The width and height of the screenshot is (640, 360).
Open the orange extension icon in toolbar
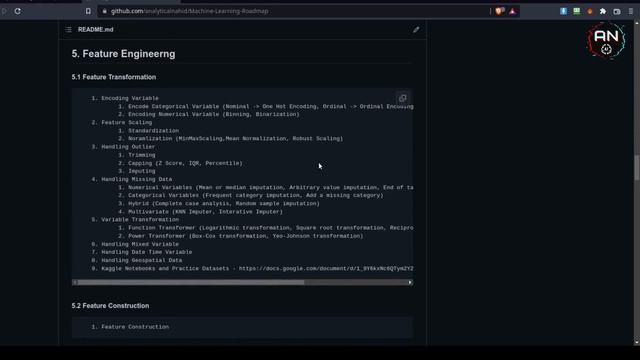coord(589,11)
